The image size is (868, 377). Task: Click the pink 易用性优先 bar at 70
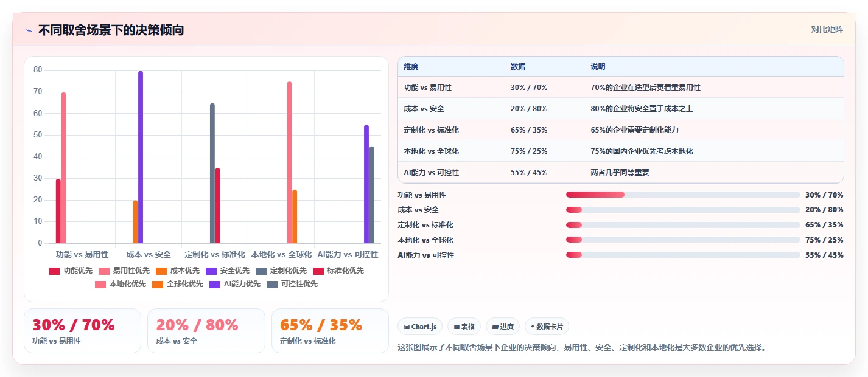click(x=63, y=168)
